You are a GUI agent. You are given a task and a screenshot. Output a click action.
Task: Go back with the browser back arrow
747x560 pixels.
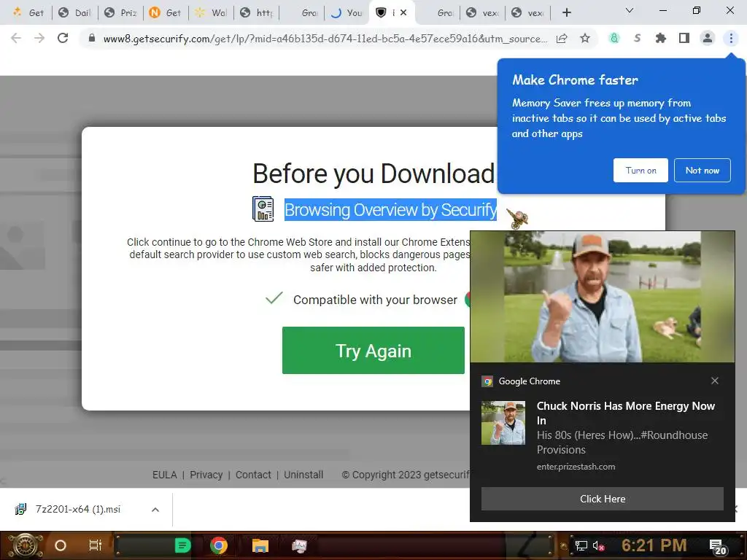[x=16, y=38]
